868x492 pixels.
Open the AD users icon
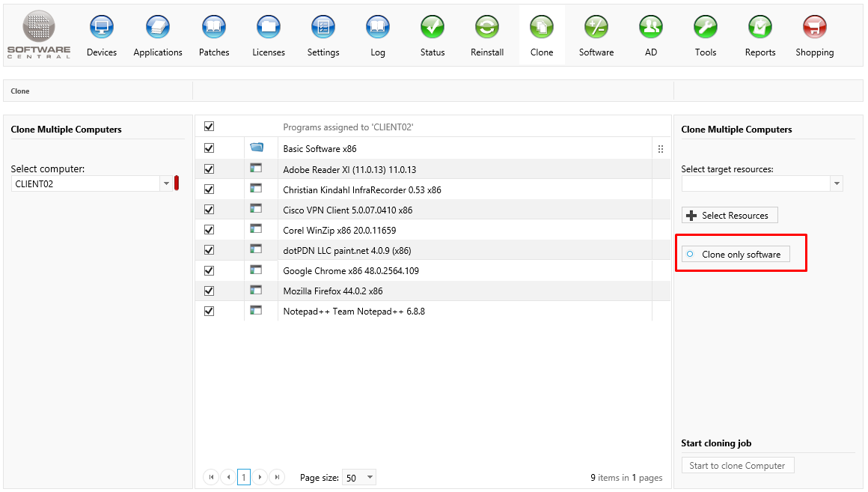pos(651,28)
